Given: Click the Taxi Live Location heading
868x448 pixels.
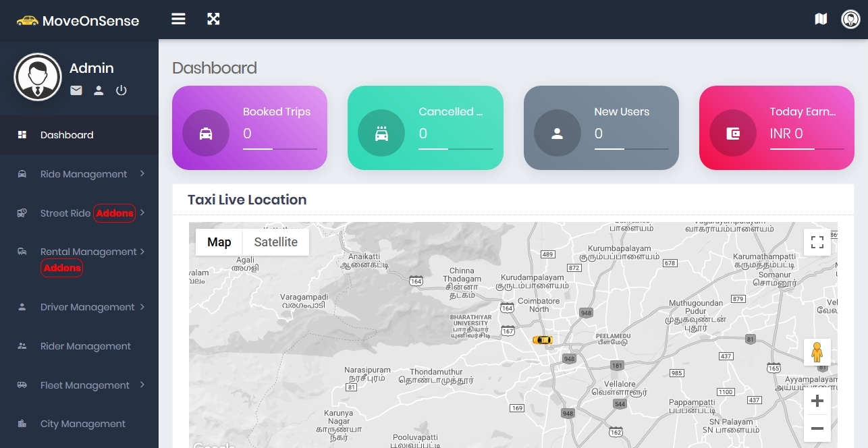Looking at the screenshot, I should click(x=247, y=200).
